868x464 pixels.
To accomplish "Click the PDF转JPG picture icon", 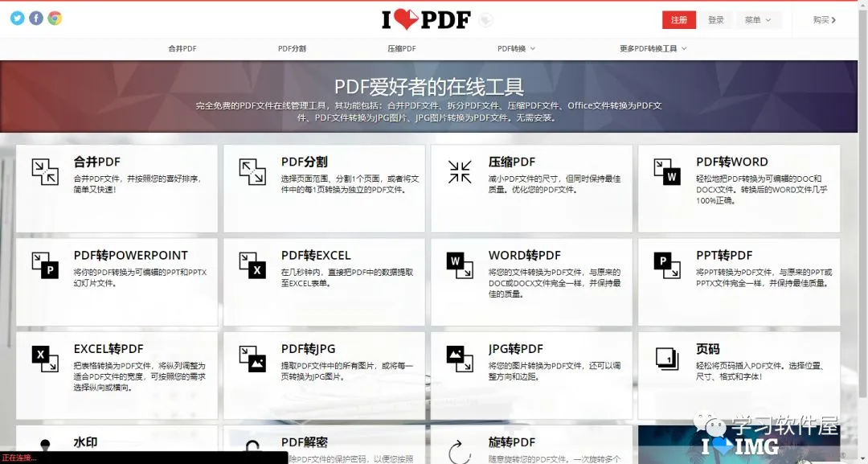I will pyautogui.click(x=252, y=359).
